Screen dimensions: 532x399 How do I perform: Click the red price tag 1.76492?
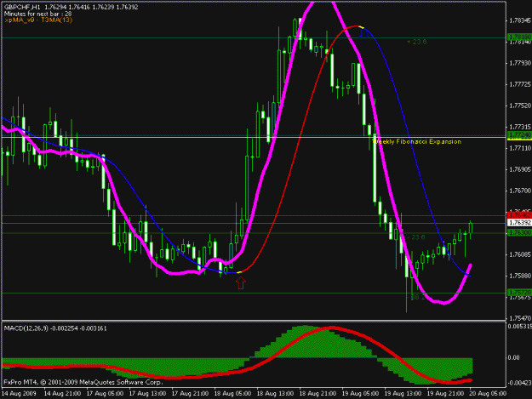519,215
